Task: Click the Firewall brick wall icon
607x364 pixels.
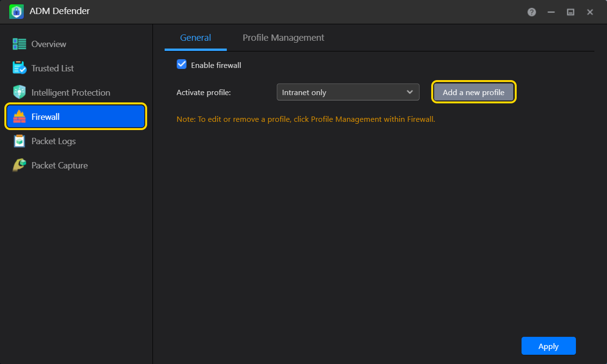Action: tap(19, 117)
